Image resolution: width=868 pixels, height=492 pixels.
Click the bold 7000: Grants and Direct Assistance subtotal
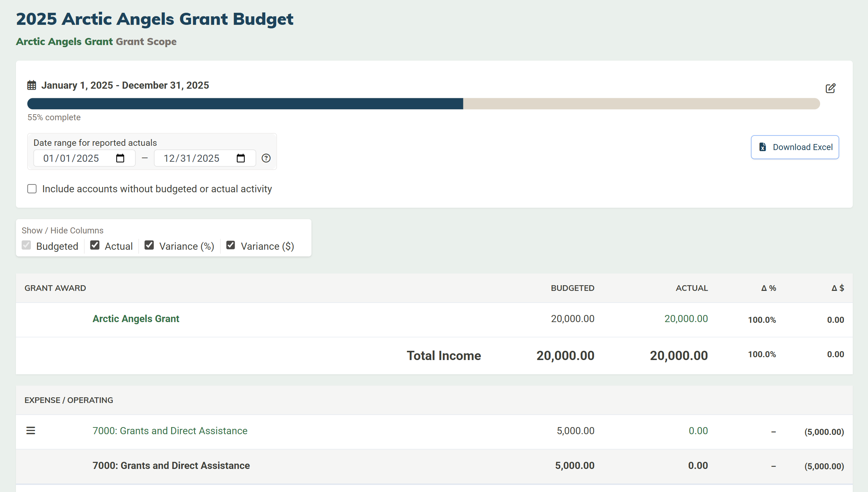pyautogui.click(x=171, y=465)
